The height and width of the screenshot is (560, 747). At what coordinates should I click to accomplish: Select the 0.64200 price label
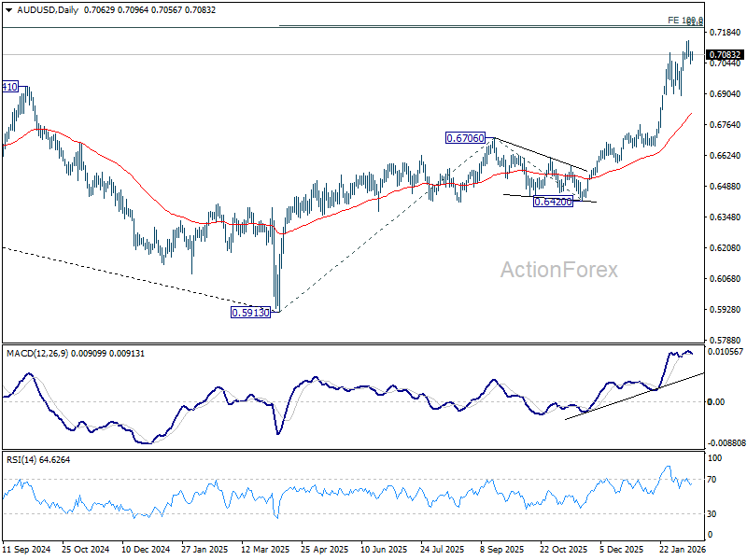tap(552, 202)
